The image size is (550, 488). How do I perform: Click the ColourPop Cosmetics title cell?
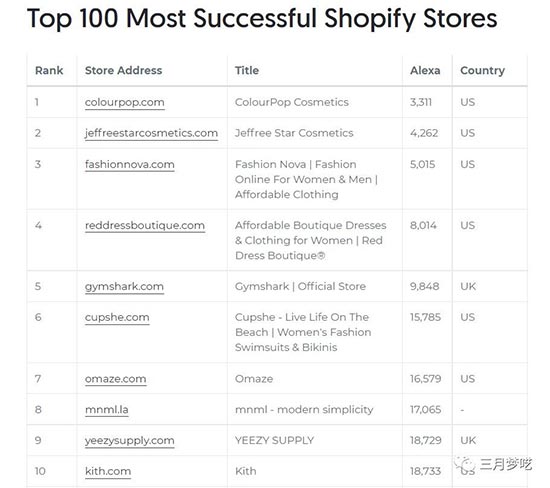click(292, 102)
